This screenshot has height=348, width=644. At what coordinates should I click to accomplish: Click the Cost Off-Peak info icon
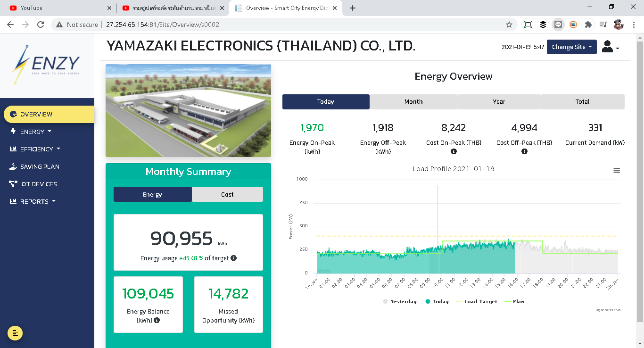pyautogui.click(x=524, y=151)
